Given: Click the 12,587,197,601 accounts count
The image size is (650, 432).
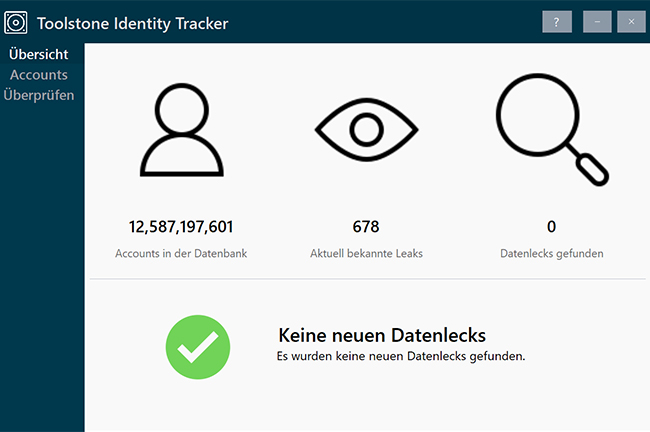Looking at the screenshot, I should (181, 227).
